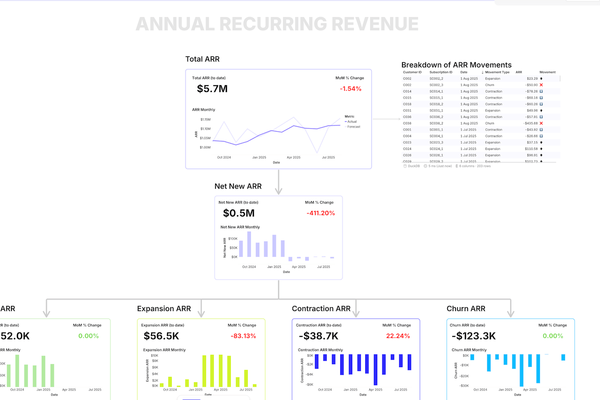Select the Churn ARR card title
The height and width of the screenshot is (400, 600).
pyautogui.click(x=464, y=309)
